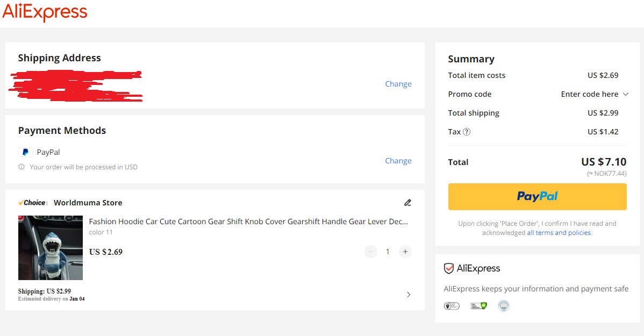Click the Tax help question mark icon
The height and width of the screenshot is (336, 644).
click(467, 132)
